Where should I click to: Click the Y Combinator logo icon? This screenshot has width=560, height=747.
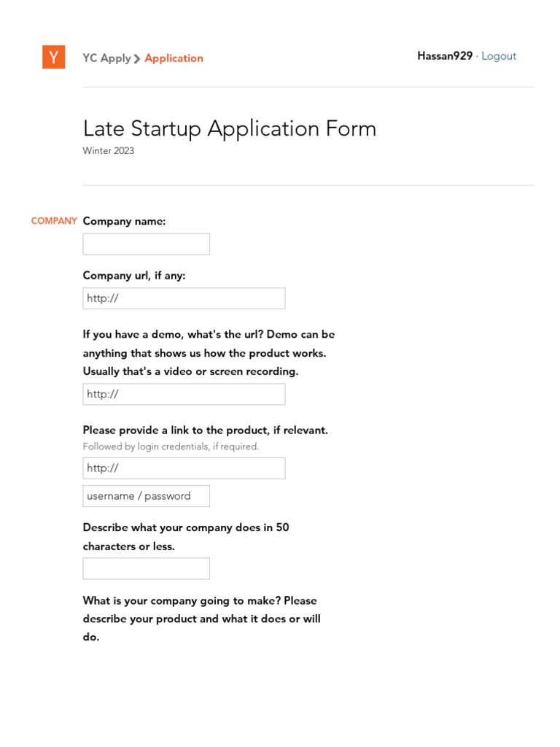pos(53,57)
